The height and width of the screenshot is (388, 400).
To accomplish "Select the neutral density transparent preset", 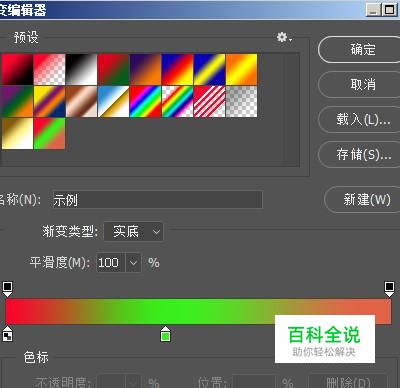I will coord(242,102).
